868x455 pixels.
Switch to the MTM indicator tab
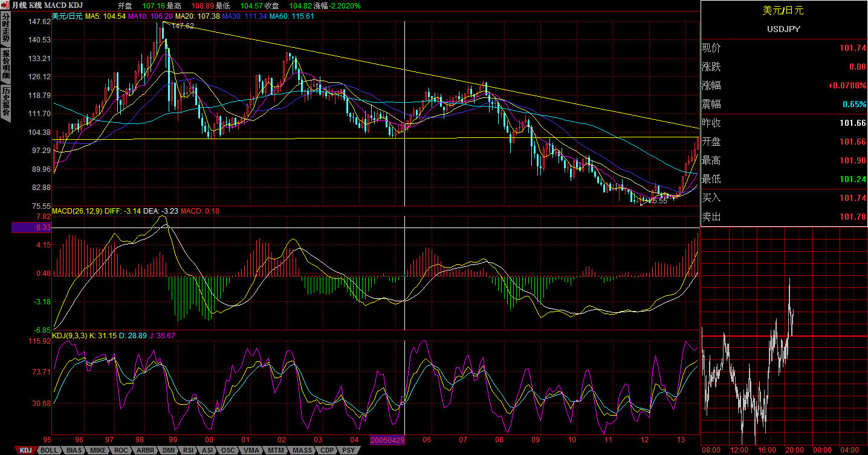coord(276,450)
